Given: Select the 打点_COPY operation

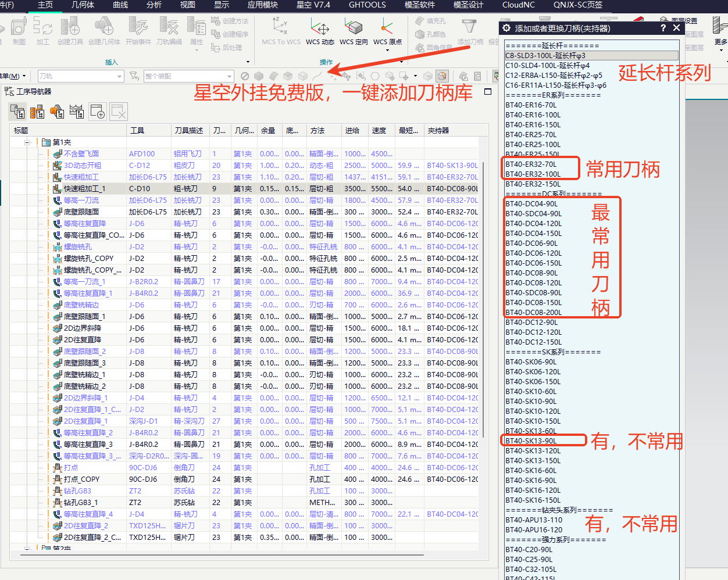Looking at the screenshot, I should click(81, 479).
